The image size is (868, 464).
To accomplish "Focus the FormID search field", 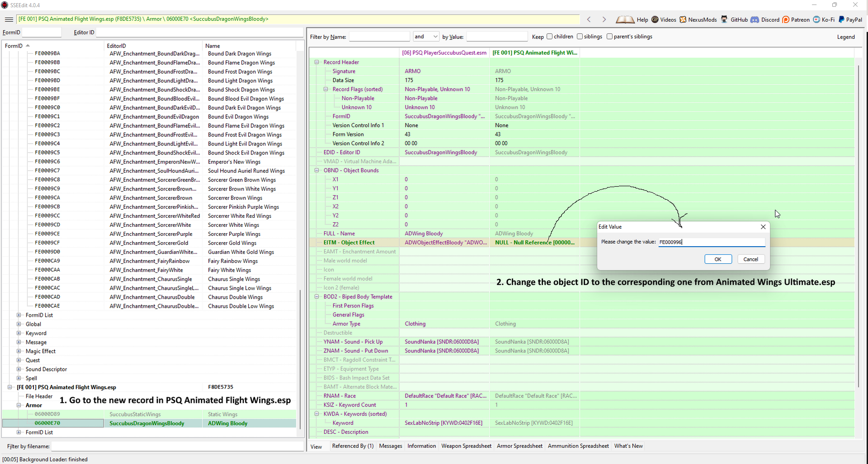I will (x=42, y=33).
